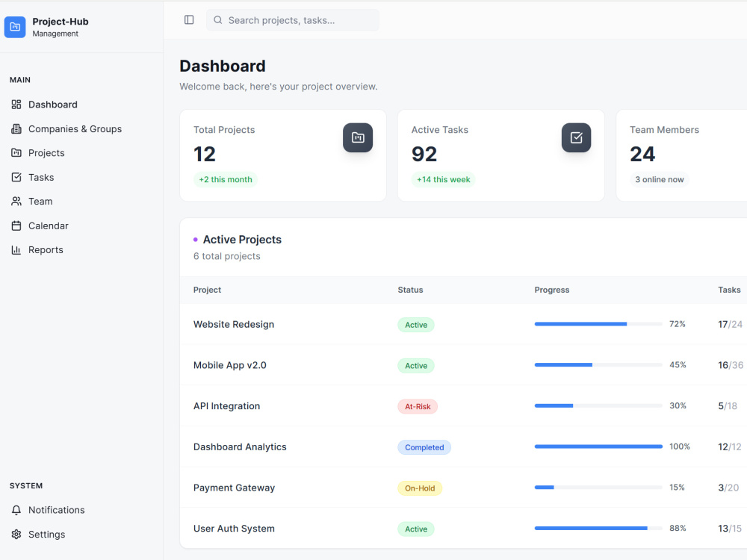Click the User Auth System progress bar
Screen dimensions: 747x560
(x=598, y=528)
